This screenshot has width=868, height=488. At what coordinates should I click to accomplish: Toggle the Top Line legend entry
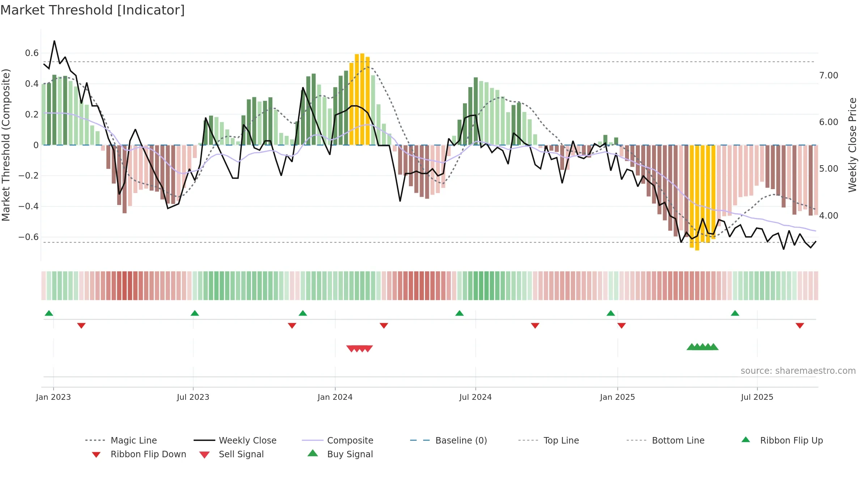pos(548,440)
